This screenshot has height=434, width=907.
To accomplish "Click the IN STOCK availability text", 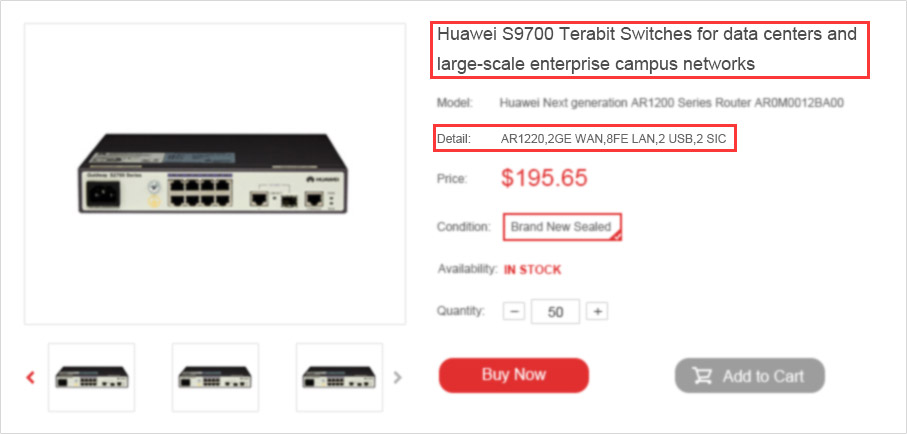I will point(532,270).
